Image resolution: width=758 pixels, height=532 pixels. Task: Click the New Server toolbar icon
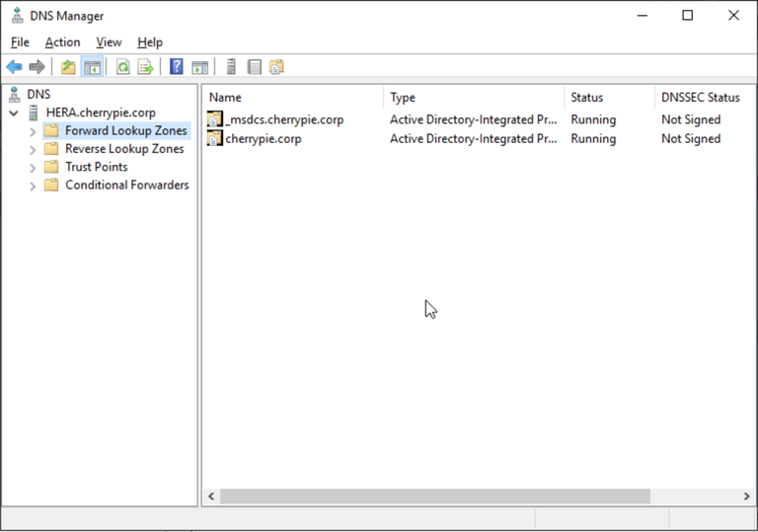[231, 67]
